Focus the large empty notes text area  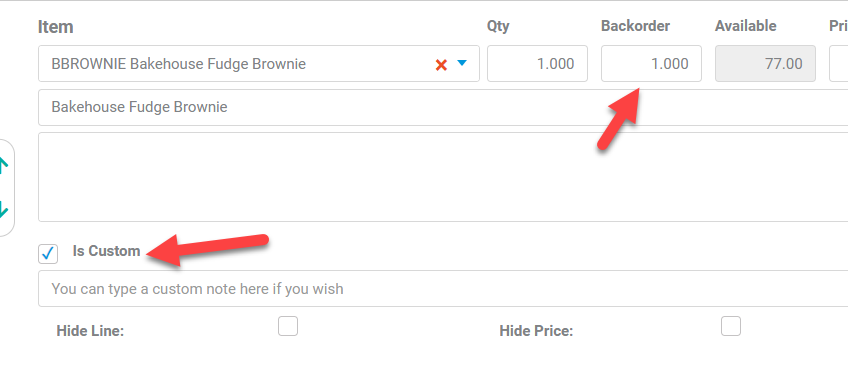[x=443, y=177]
